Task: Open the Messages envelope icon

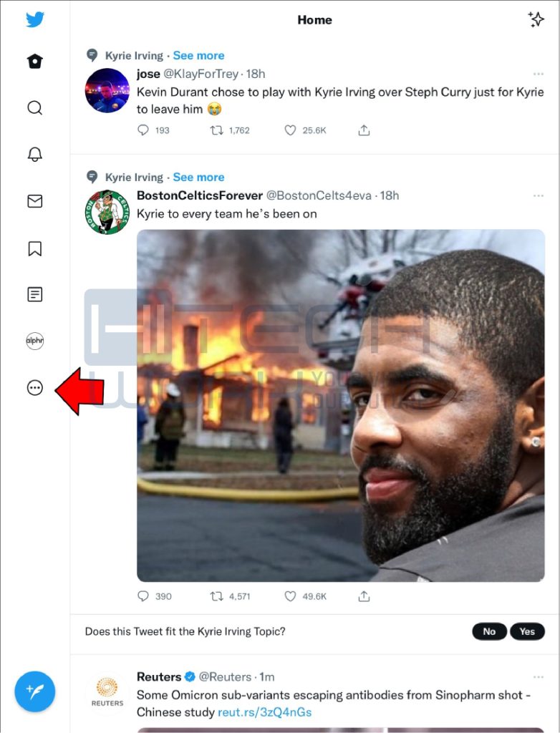Action: pyautogui.click(x=34, y=201)
